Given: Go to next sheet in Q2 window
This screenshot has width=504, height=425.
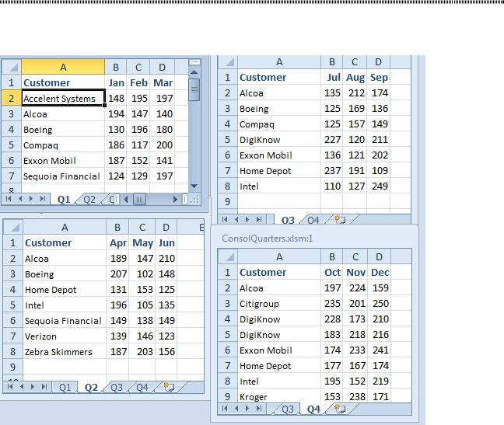Looking at the screenshot, I should point(33,386).
